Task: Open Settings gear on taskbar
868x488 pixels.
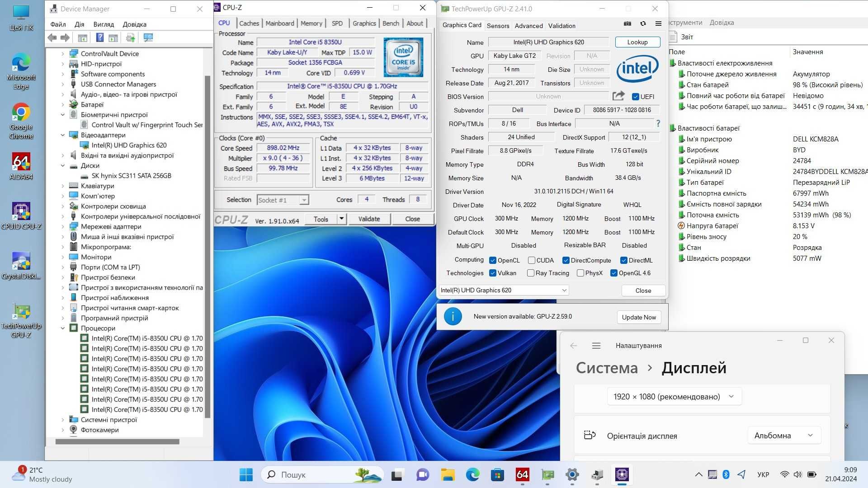Action: (572, 474)
